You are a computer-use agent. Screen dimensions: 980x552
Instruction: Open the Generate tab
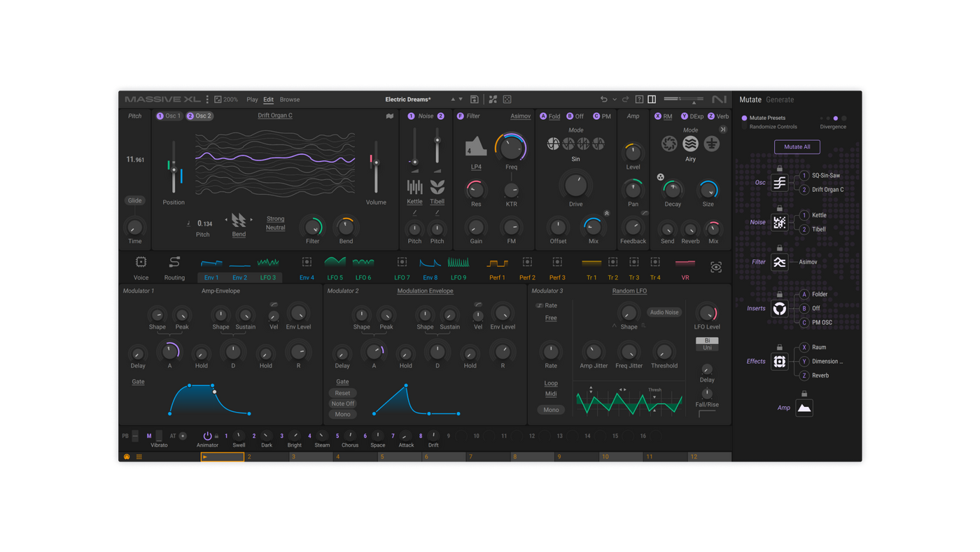780,100
